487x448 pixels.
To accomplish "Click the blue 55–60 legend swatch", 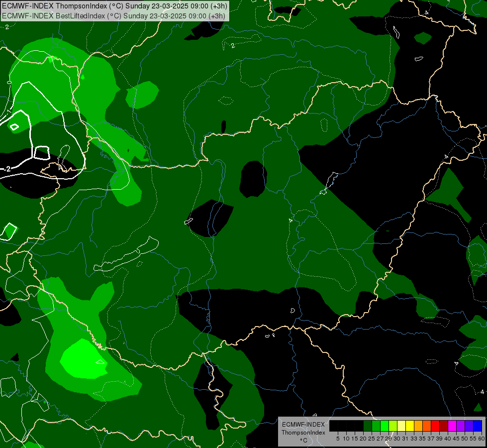I will 478,426.
